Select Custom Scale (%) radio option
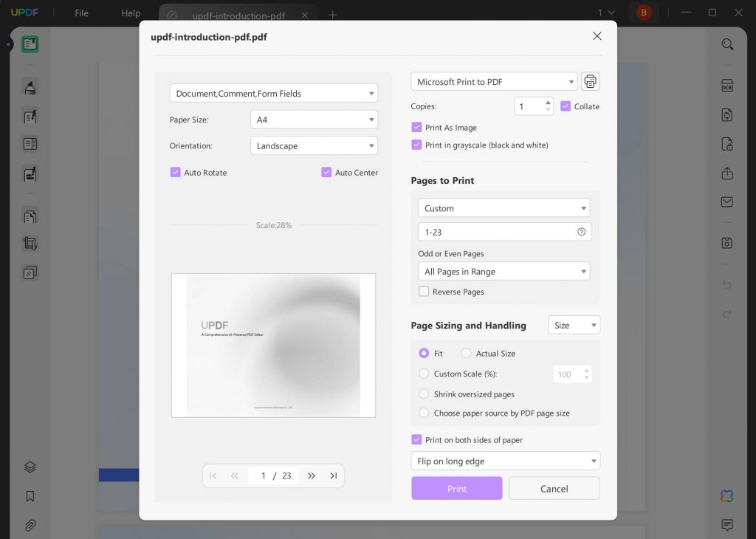Viewport: 756px width, 539px height. pyautogui.click(x=424, y=374)
